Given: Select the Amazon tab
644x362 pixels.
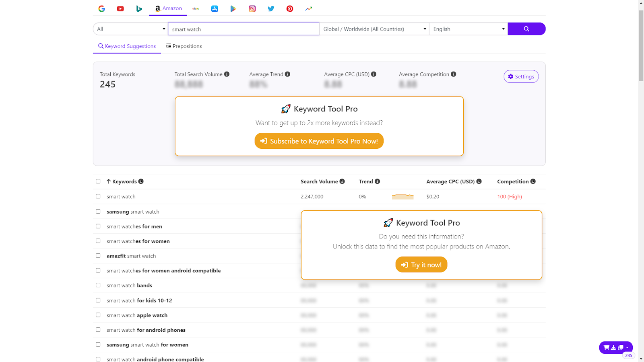Looking at the screenshot, I should tap(168, 8).
